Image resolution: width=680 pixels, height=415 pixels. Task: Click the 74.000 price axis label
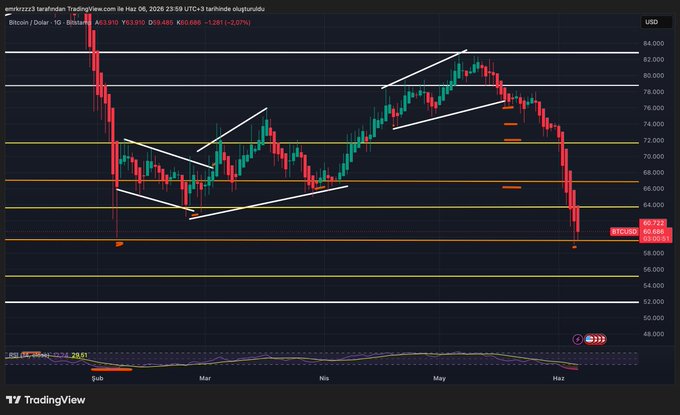tap(654, 124)
